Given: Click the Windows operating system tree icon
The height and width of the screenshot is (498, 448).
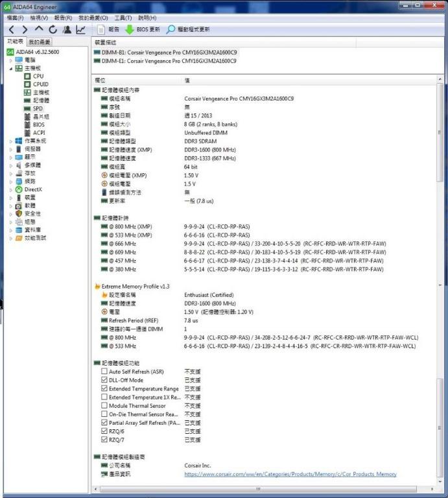Looking at the screenshot, I should (x=19, y=141).
